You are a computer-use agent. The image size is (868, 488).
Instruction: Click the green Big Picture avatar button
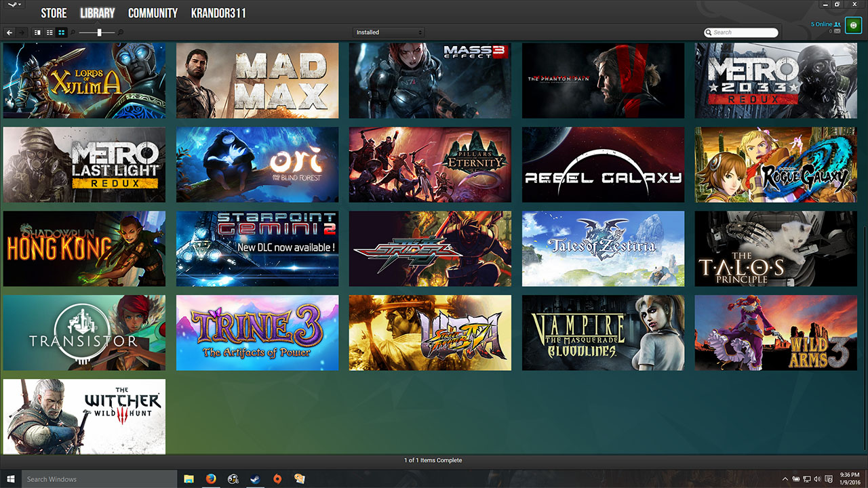click(853, 26)
